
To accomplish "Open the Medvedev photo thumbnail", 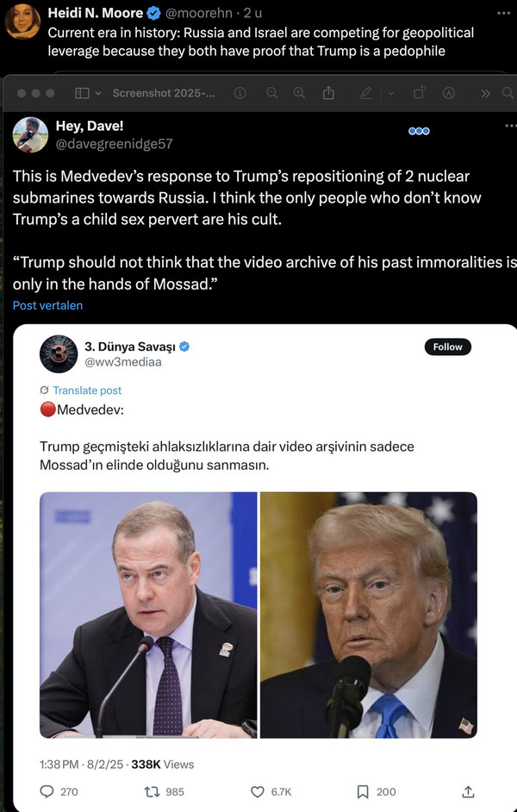I will (x=148, y=615).
